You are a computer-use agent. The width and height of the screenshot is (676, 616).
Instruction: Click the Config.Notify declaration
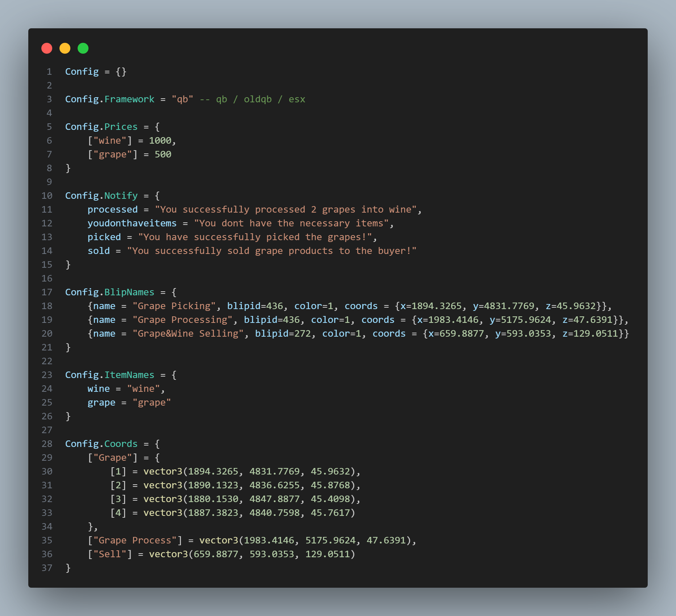pos(102,196)
